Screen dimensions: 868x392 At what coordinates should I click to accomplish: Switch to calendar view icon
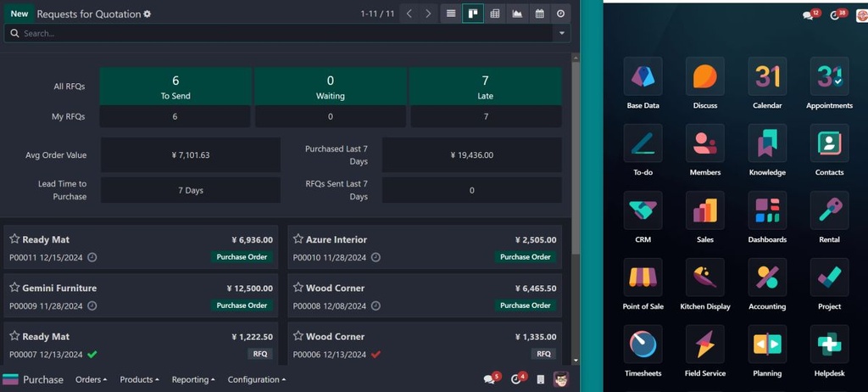[x=539, y=14]
